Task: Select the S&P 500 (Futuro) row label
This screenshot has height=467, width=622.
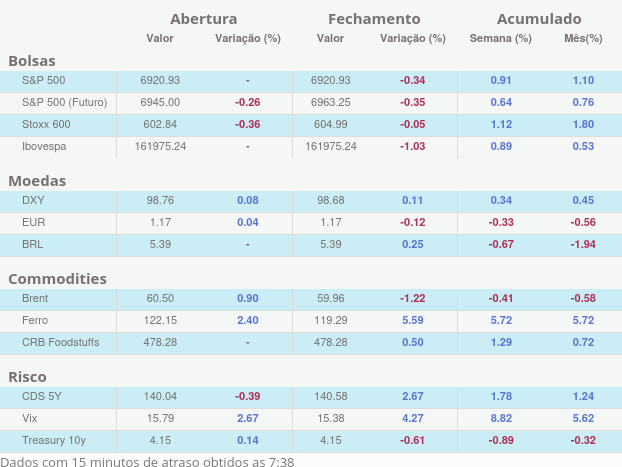Action: pos(64,102)
